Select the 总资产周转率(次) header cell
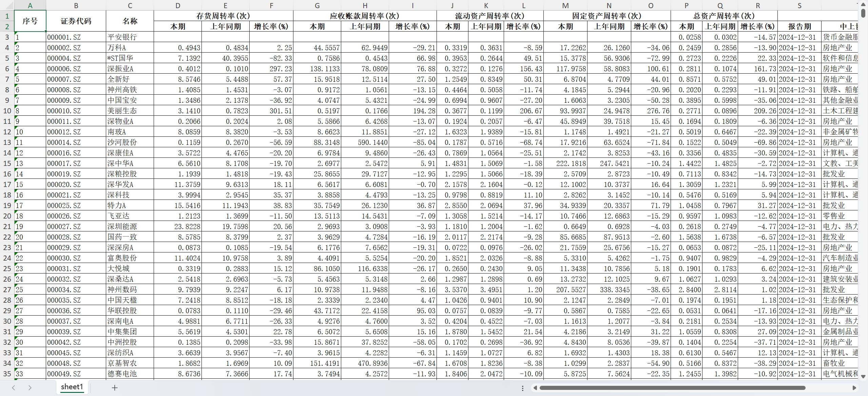Image resolution: width=868 pixels, height=396 pixels. (724, 16)
